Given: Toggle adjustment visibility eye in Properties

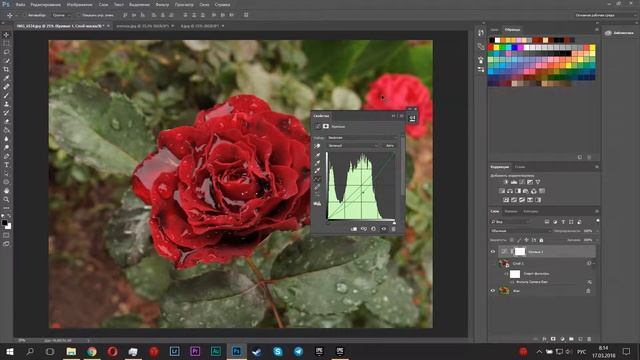Looking at the screenshot, I should click(x=383, y=229).
